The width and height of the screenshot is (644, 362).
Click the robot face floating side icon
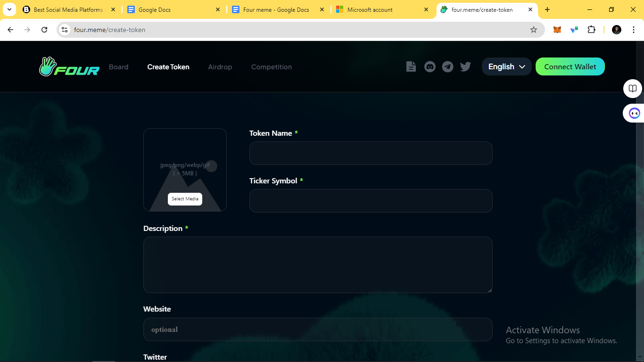pyautogui.click(x=634, y=113)
